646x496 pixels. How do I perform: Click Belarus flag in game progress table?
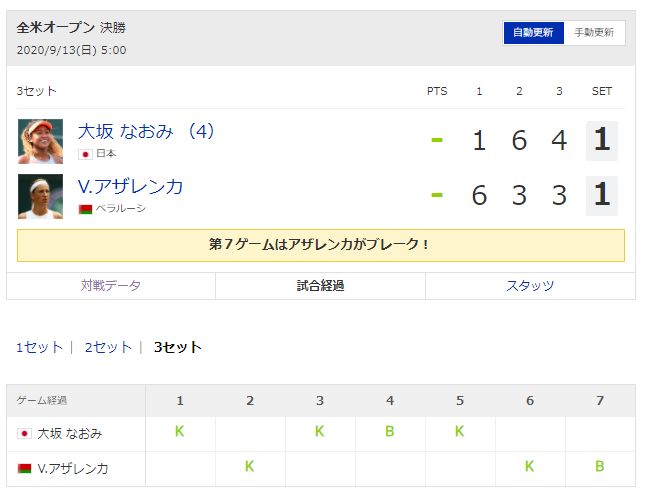[x=24, y=468]
